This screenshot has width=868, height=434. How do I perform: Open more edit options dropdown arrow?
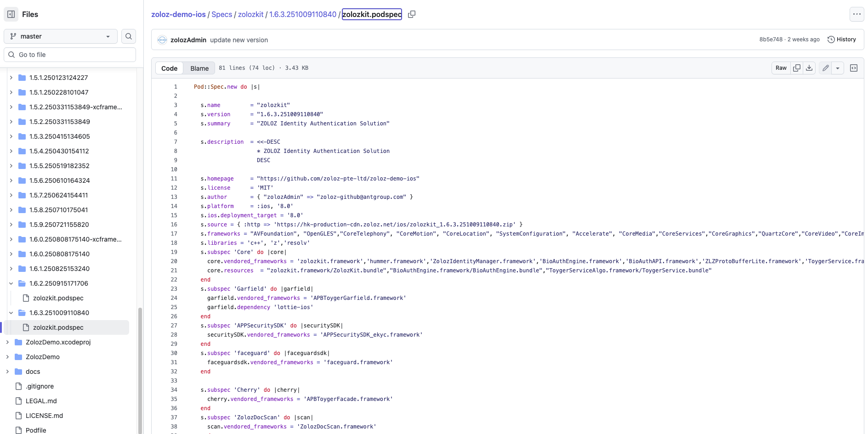(838, 68)
